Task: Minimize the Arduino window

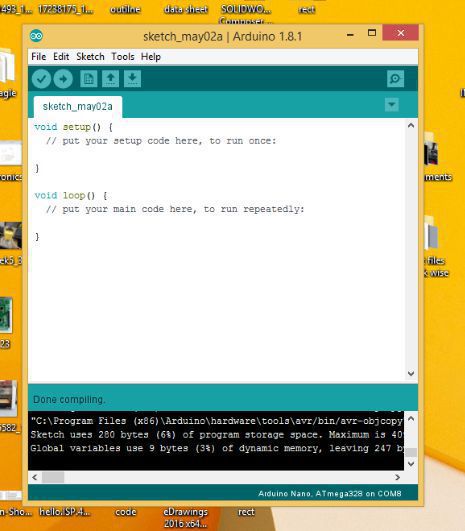Action: pos(351,34)
